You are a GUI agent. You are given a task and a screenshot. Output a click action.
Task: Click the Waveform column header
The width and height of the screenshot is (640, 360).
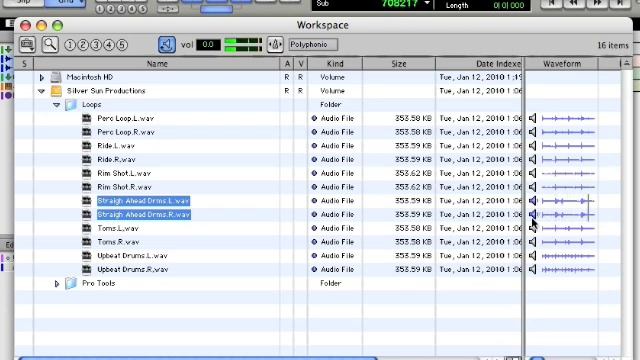(562, 64)
